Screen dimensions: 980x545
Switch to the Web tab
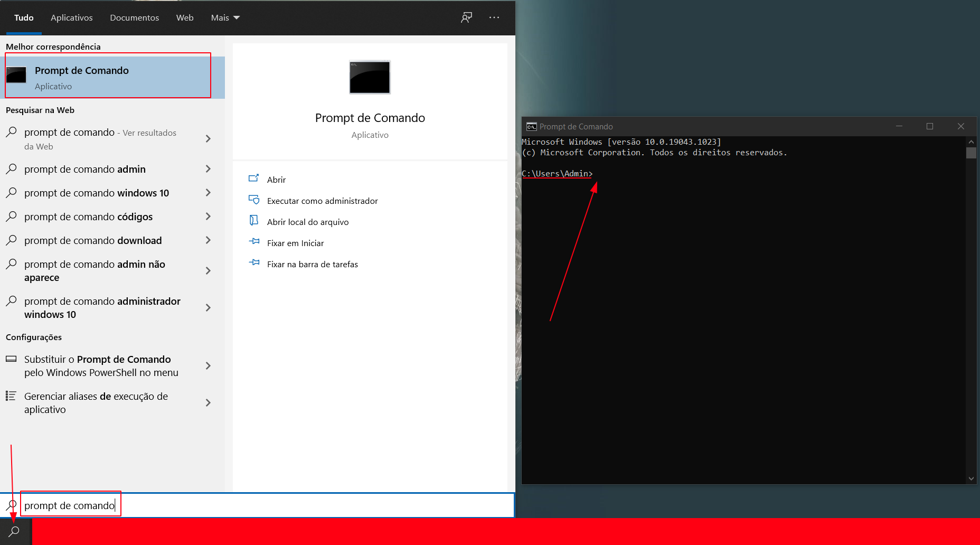185,17
